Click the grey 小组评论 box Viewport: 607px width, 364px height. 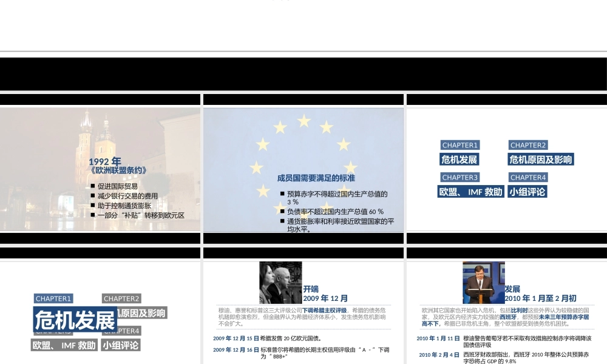(x=121, y=345)
